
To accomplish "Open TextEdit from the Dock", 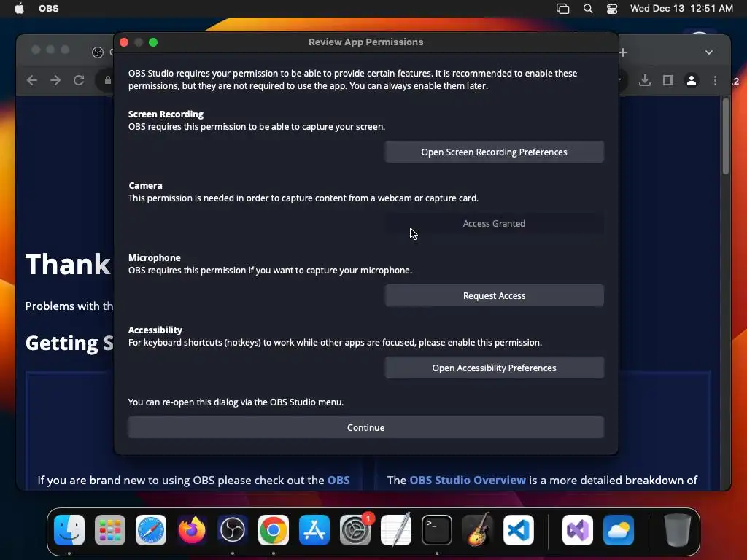I will pos(396,530).
